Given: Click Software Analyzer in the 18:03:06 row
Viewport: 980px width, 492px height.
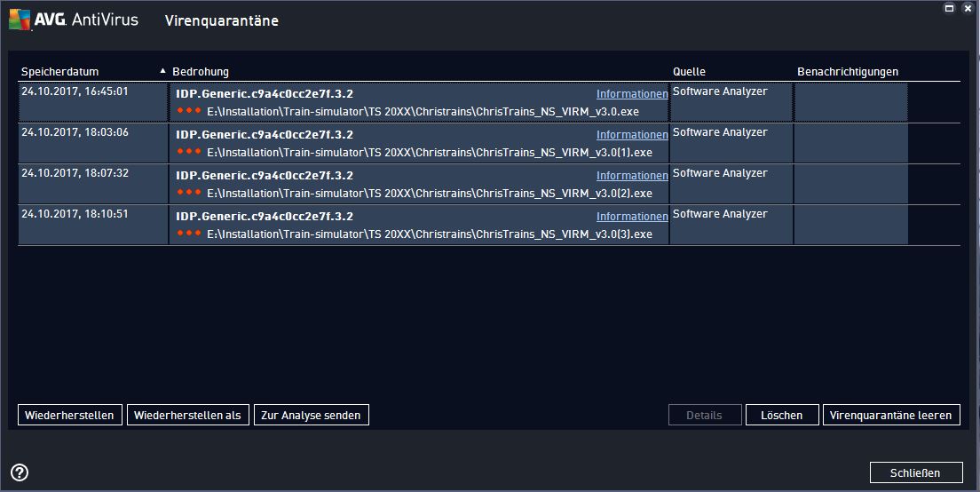Looking at the screenshot, I should 720,132.
